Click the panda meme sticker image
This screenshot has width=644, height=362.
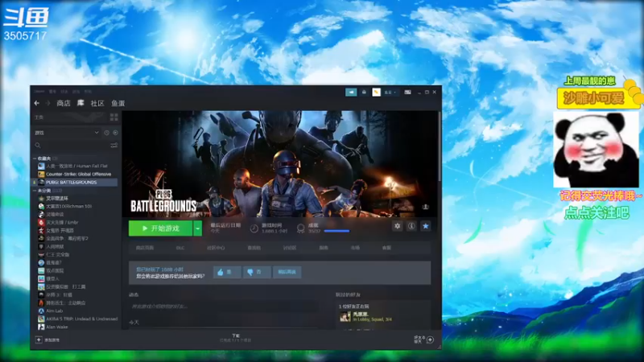tap(596, 150)
